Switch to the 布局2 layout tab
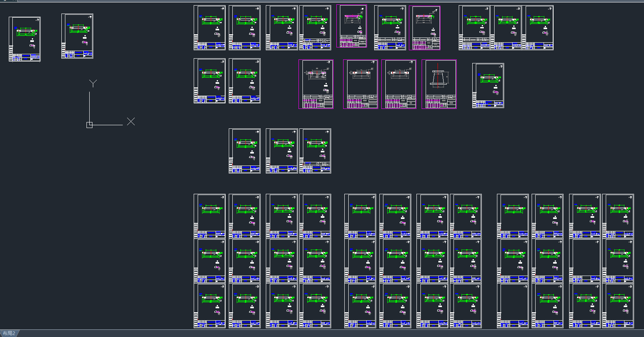This screenshot has width=644, height=337. point(9,333)
